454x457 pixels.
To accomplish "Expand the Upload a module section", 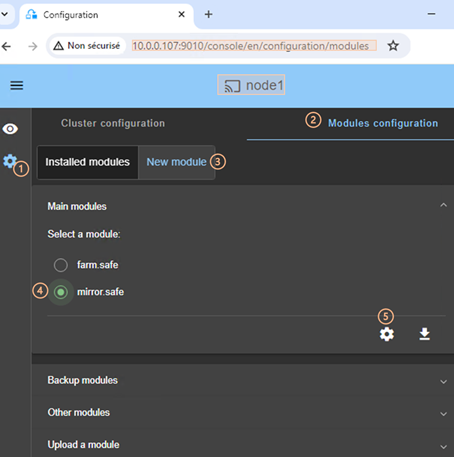I will (443, 446).
